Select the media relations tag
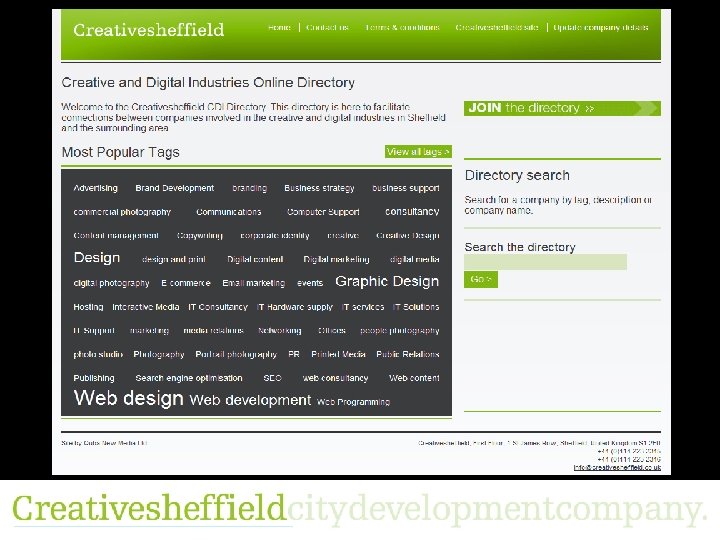This screenshot has height=540, width=720. (x=214, y=331)
